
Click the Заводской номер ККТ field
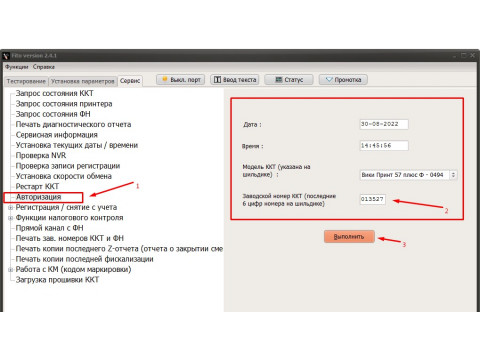pos(372,199)
